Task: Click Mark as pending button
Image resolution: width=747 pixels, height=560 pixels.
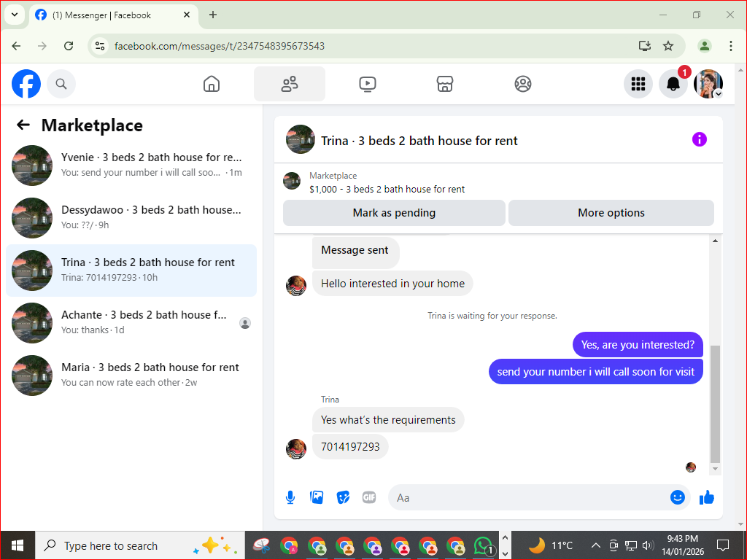Action: 394,213
